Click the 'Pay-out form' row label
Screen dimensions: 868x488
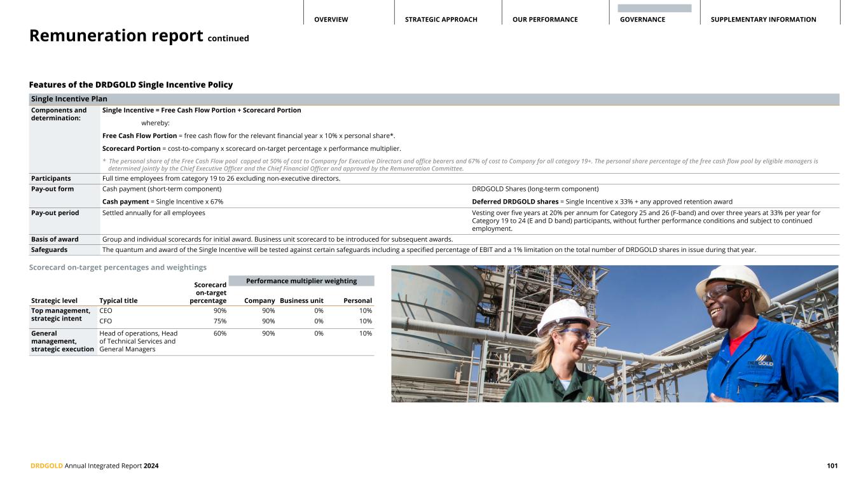[x=52, y=189]
